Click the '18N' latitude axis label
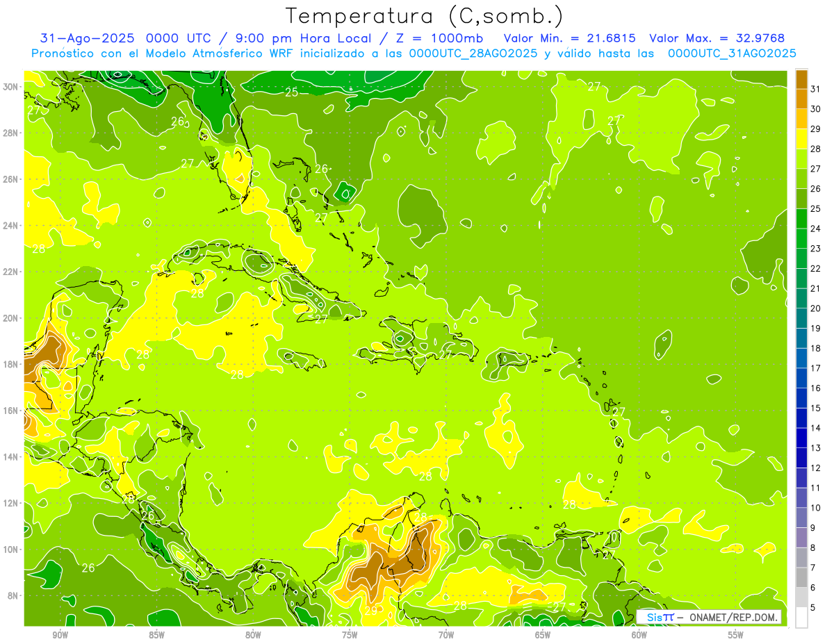This screenshot has width=834, height=644. (11, 365)
